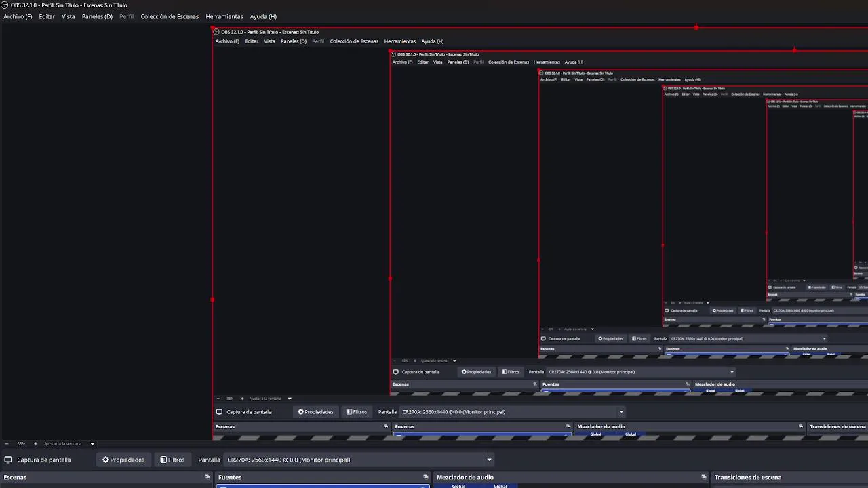The height and width of the screenshot is (488, 868).
Task: Click Transiciones de escena title in largest nested copy
Action: pyautogui.click(x=837, y=426)
